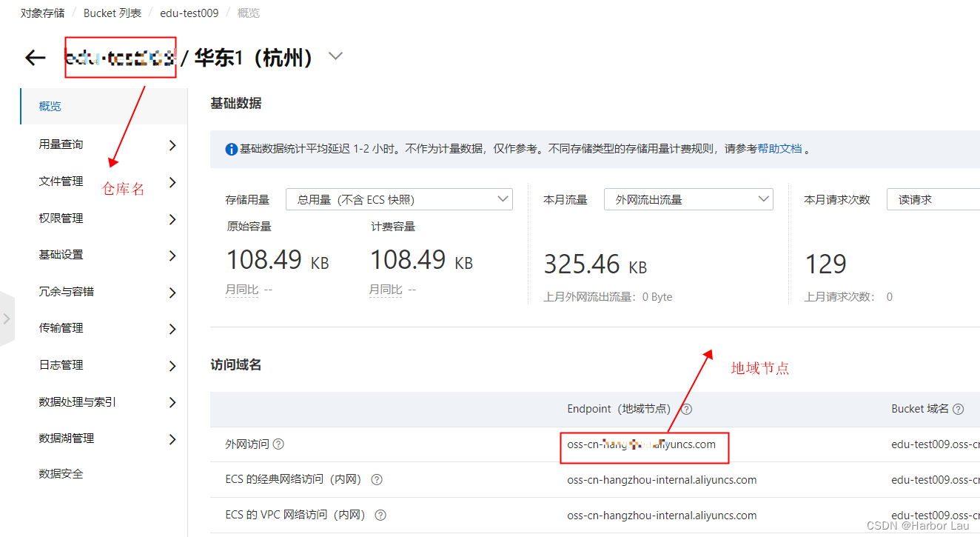The height and width of the screenshot is (537, 980).
Task: Open Bucket 列表 from the breadcrumb
Action: pos(113,12)
